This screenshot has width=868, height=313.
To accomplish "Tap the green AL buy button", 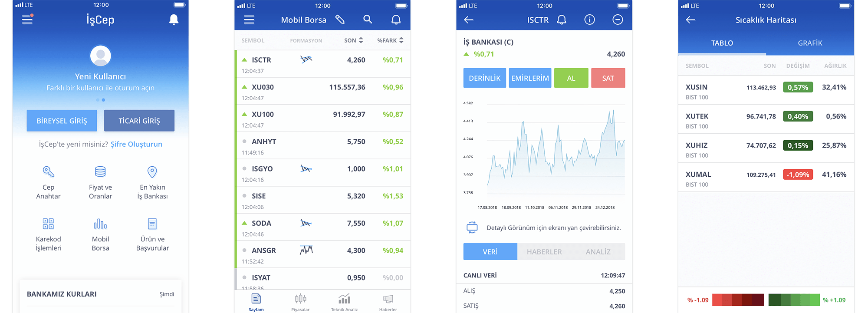I will [571, 78].
